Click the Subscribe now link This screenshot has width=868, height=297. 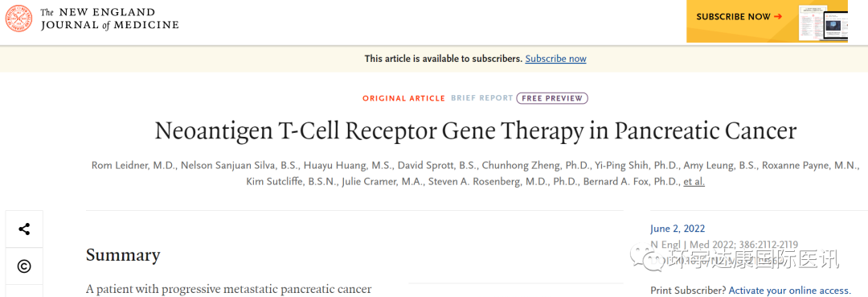point(556,59)
